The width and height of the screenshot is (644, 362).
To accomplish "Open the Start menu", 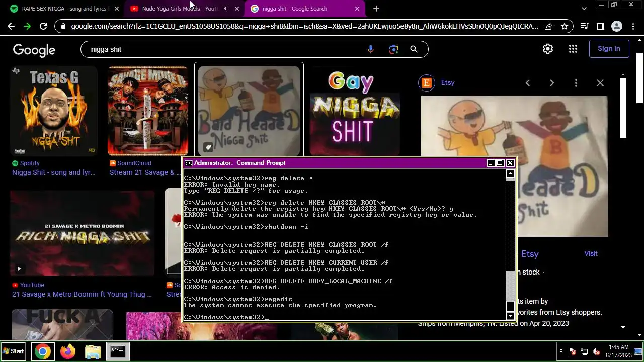I will pyautogui.click(x=14, y=351).
